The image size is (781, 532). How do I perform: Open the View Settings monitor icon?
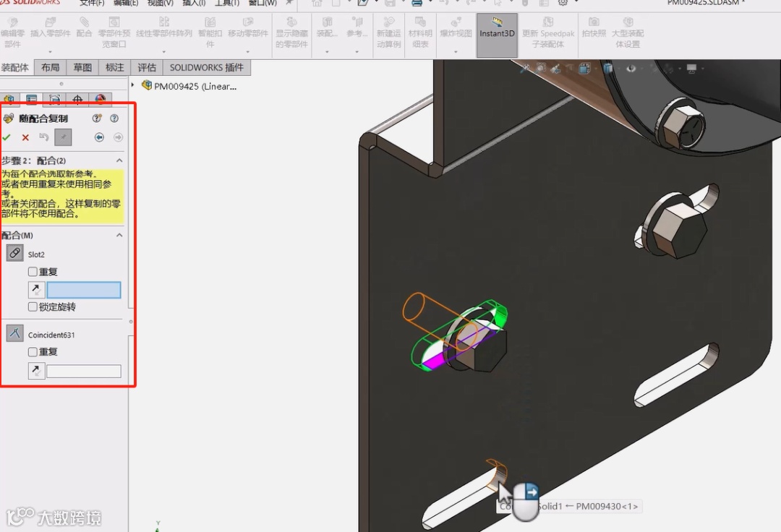click(x=692, y=68)
